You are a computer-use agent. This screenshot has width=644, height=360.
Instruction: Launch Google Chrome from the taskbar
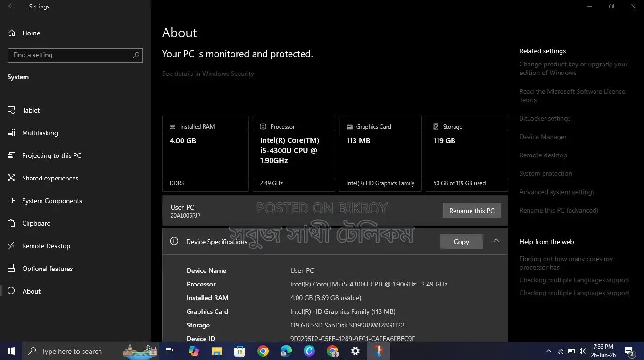point(263,351)
